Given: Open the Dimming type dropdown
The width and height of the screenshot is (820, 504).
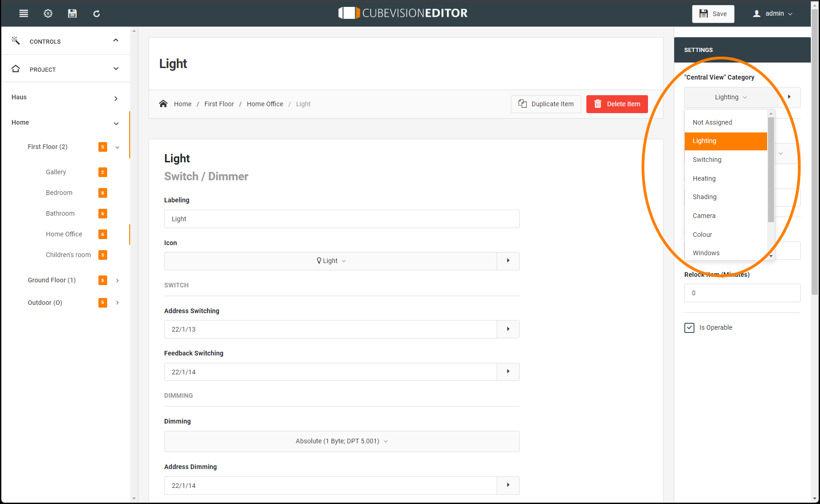Looking at the screenshot, I should [x=342, y=441].
